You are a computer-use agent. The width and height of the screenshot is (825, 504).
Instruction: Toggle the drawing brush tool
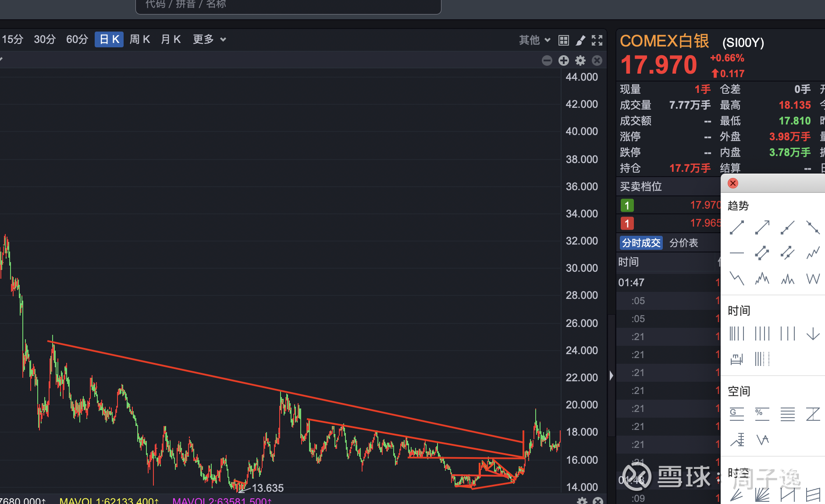(580, 40)
